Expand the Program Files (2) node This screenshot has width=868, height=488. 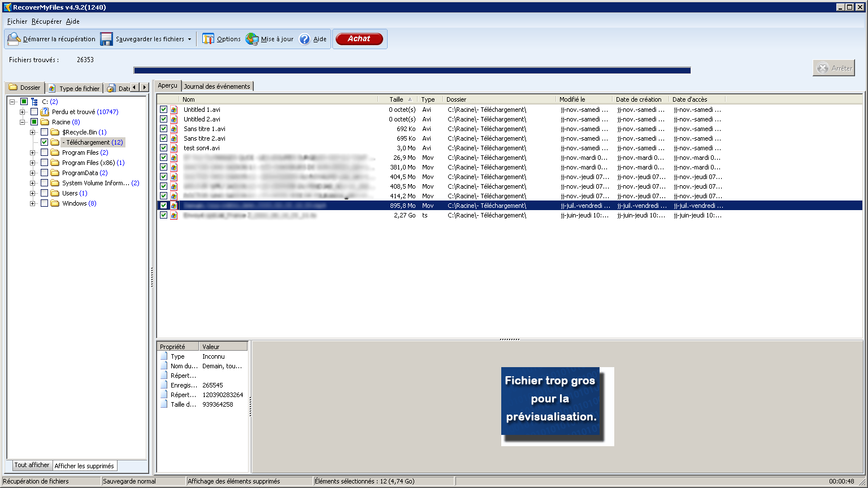[33, 152]
